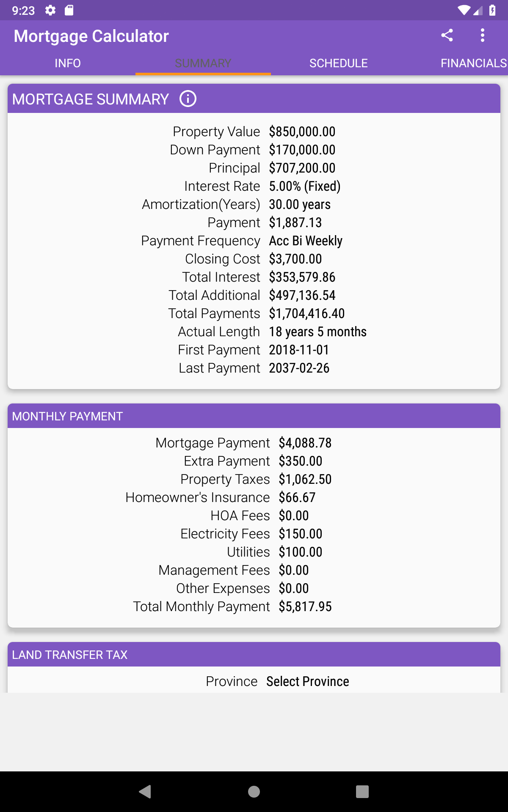Tap the Property Value amount $850,000.00

coord(302,132)
